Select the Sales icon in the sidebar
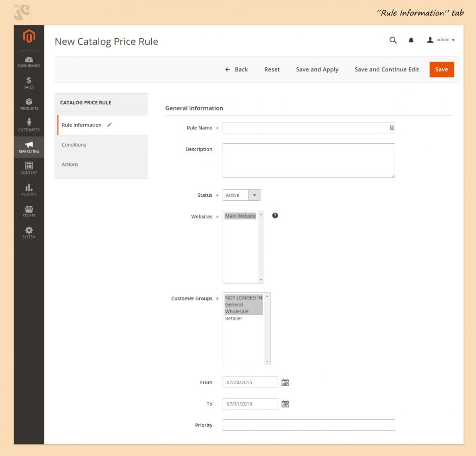 [28, 81]
